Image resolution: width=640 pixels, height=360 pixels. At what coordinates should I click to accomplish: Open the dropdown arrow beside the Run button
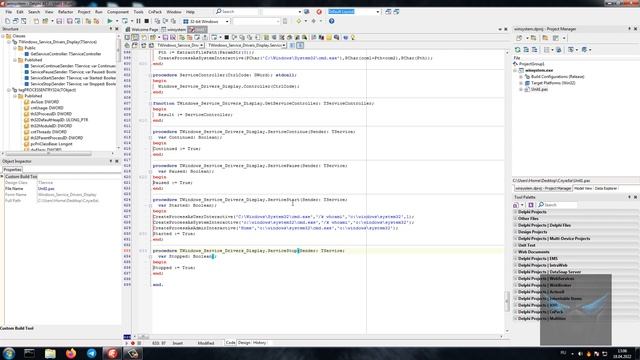117,21
